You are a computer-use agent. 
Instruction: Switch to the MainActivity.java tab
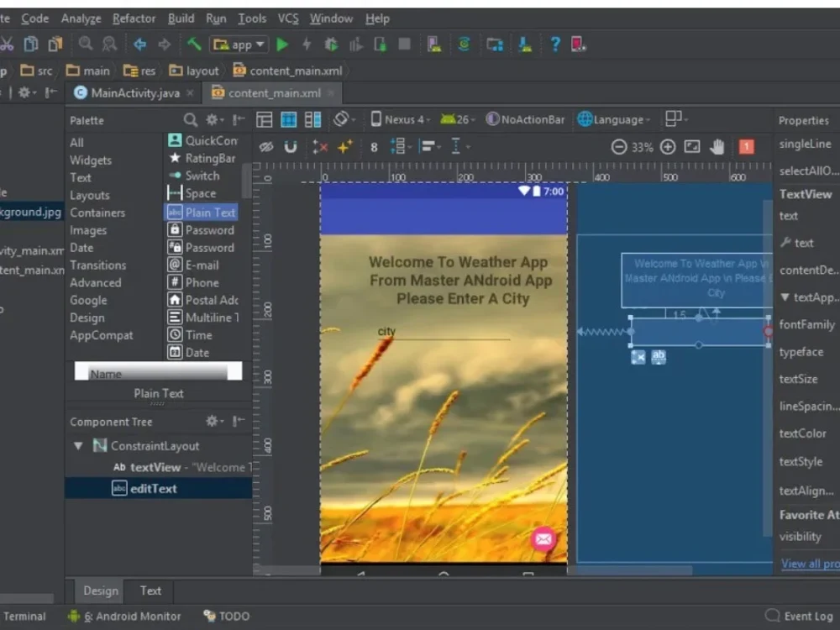pyautogui.click(x=134, y=93)
